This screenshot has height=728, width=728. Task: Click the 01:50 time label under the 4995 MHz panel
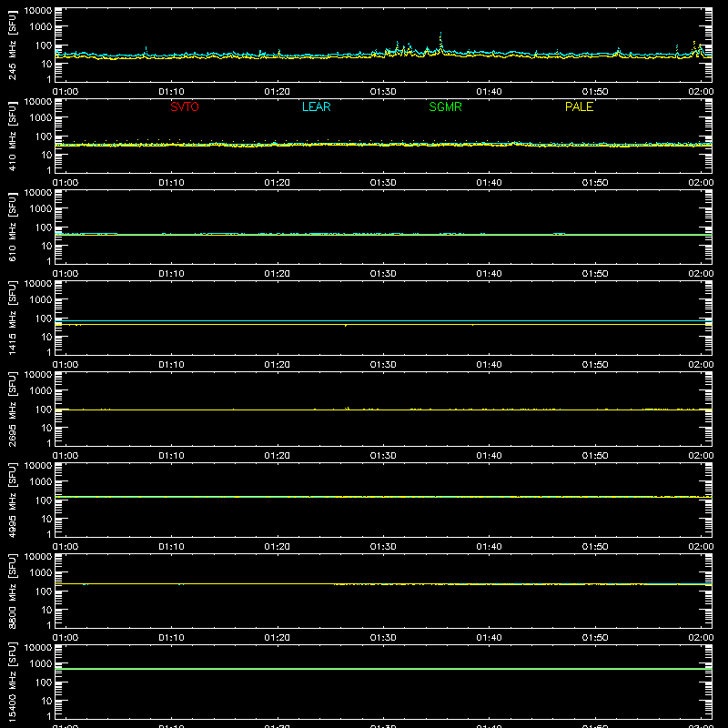595,547
